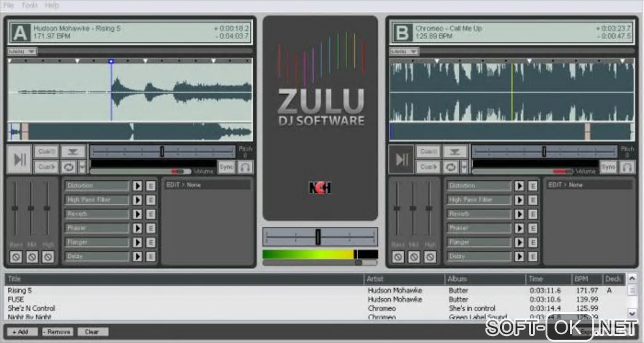The height and width of the screenshot is (343, 644).
Task: Play/pause deck B track
Action: [x=402, y=159]
